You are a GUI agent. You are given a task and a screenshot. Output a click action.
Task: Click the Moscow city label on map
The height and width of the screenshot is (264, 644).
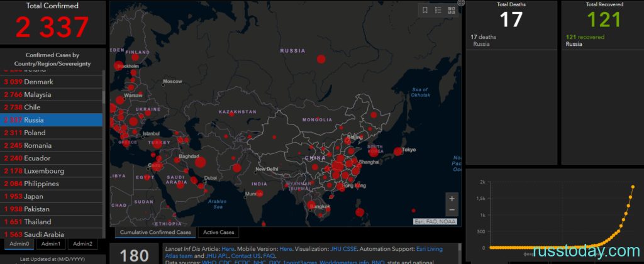pyautogui.click(x=172, y=81)
